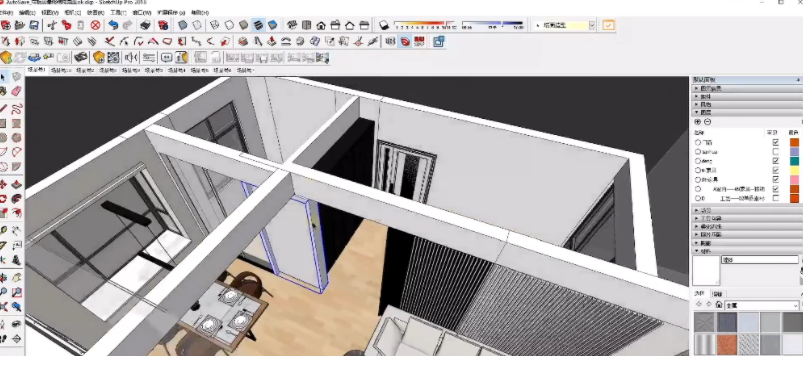Uncheck visibility of the yellow-swatch layer
This screenshot has width=803, height=379.
click(x=775, y=171)
